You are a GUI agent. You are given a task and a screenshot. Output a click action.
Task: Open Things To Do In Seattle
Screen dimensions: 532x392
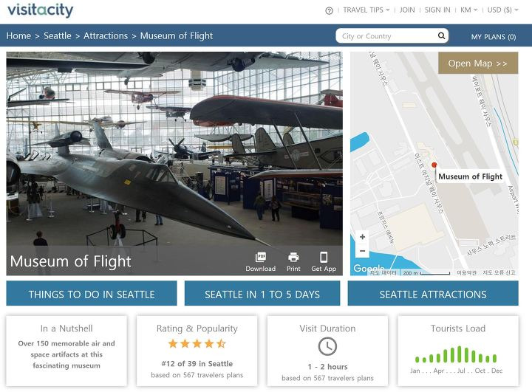[92, 294]
